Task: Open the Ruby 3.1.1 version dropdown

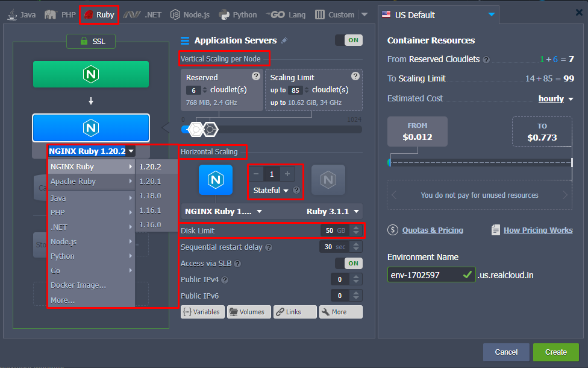Action: point(333,212)
